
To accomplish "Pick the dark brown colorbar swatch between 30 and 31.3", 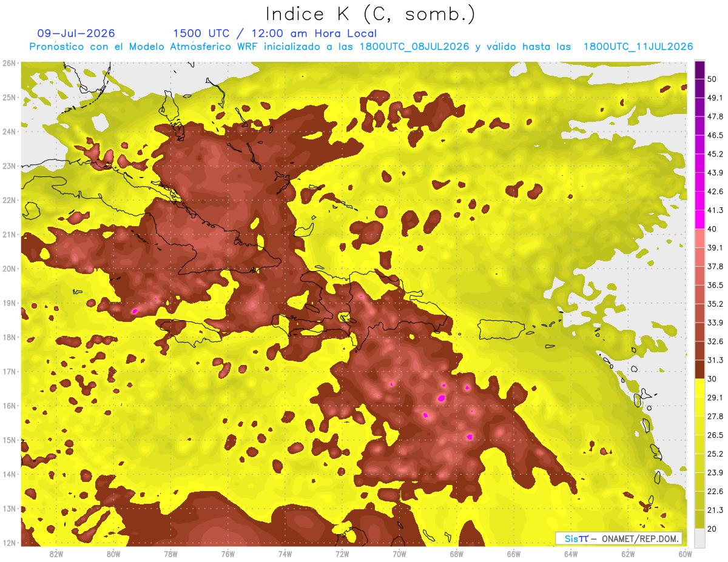I will (x=699, y=370).
